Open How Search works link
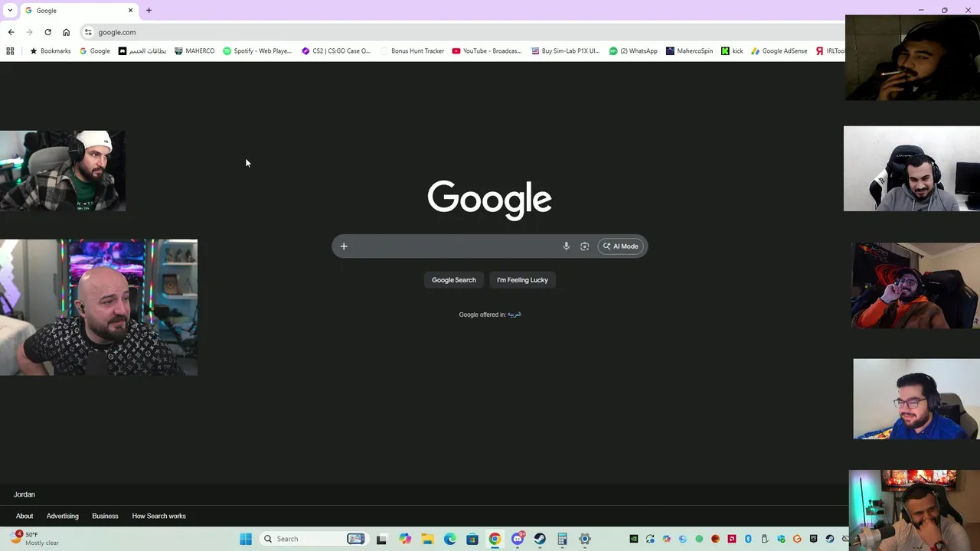 [x=159, y=516]
